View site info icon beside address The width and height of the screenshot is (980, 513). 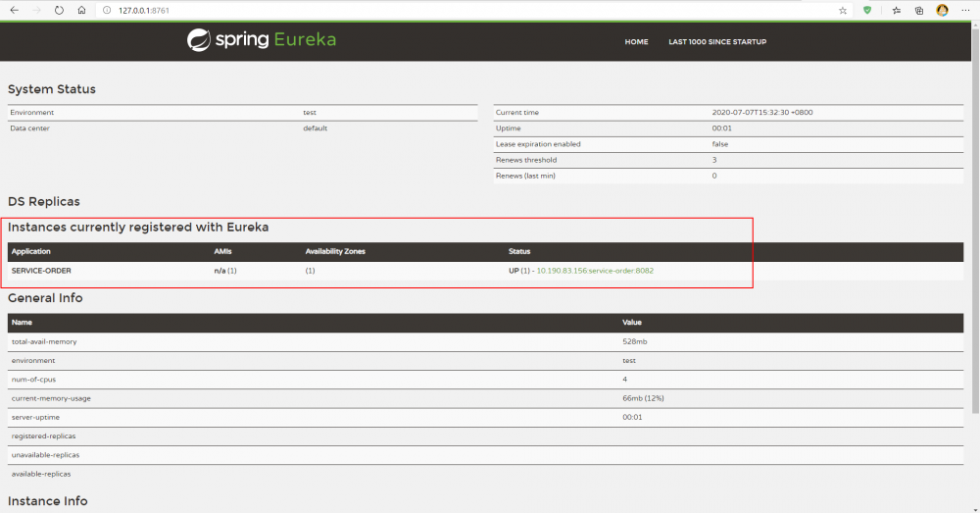click(x=107, y=10)
